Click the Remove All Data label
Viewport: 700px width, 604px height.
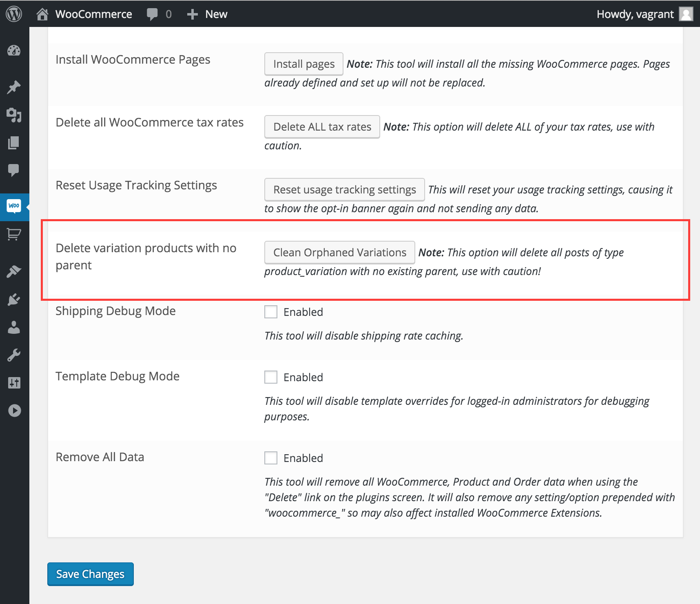(100, 457)
